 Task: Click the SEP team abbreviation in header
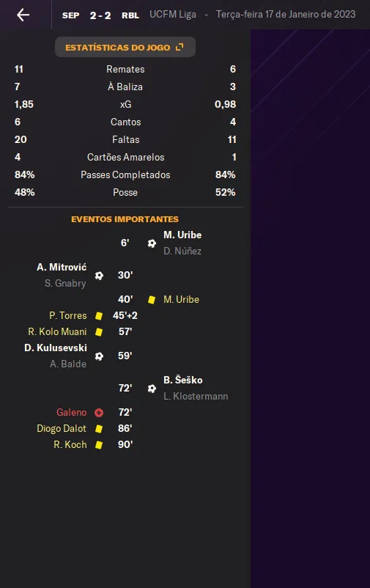pos(71,15)
